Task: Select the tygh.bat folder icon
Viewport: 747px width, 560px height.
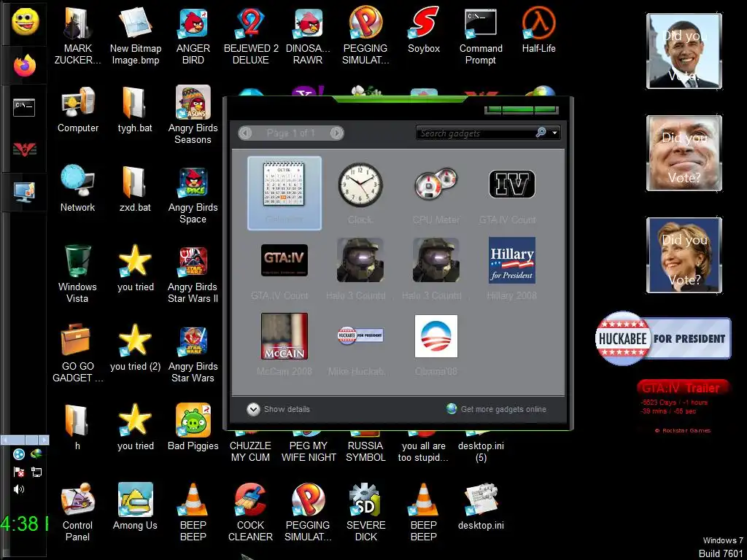Action: [x=135, y=109]
